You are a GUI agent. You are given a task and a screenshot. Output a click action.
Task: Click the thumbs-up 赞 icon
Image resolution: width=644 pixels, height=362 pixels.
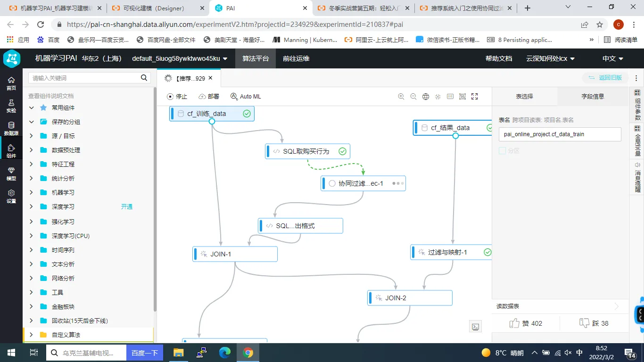point(514,323)
